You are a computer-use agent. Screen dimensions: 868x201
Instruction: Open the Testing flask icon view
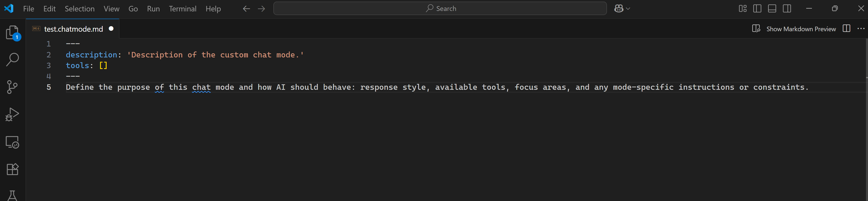coord(13,196)
